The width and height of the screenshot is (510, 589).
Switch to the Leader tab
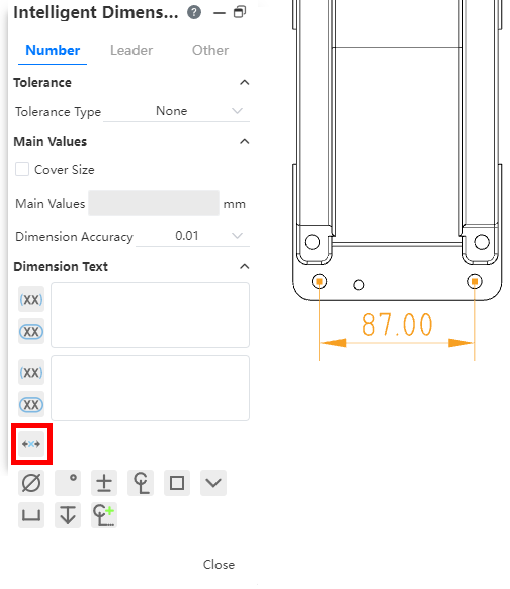pos(131,50)
